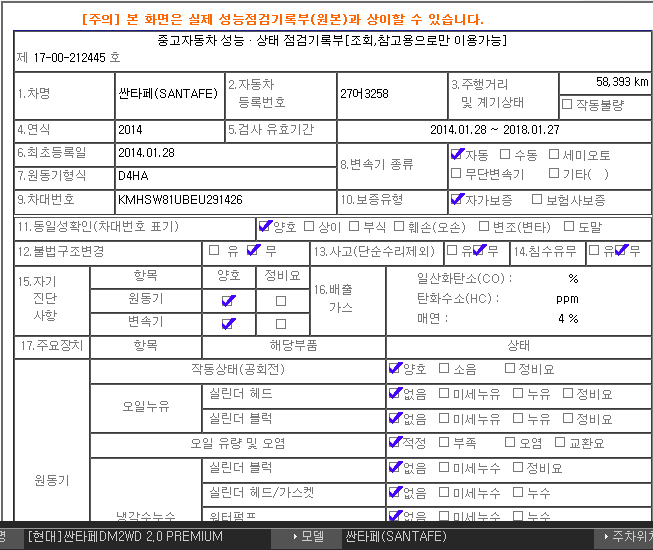This screenshot has height=550, width=653.
Task: Enable the 무단변속기 checkbox
Action: 457,173
